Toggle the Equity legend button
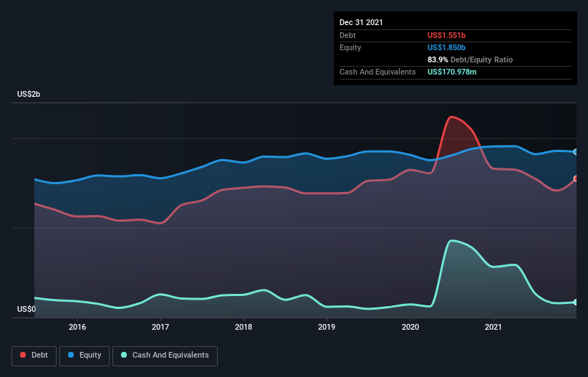This screenshot has height=377, width=588. [x=85, y=355]
